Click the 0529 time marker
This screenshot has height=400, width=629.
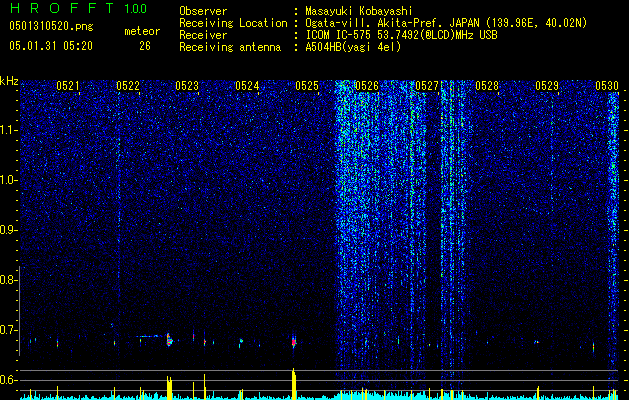pyautogui.click(x=547, y=86)
